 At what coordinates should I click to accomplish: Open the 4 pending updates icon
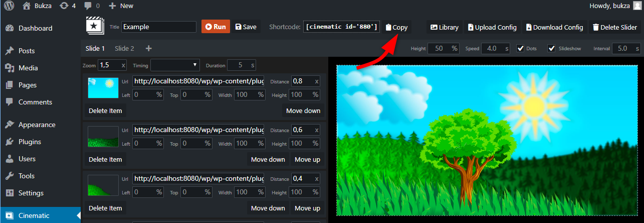pyautogui.click(x=68, y=6)
